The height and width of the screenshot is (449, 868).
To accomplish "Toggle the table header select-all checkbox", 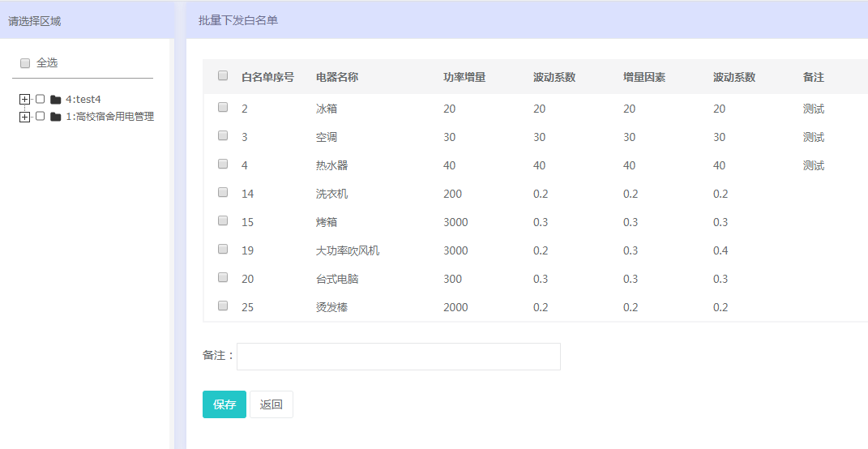I will [x=223, y=76].
